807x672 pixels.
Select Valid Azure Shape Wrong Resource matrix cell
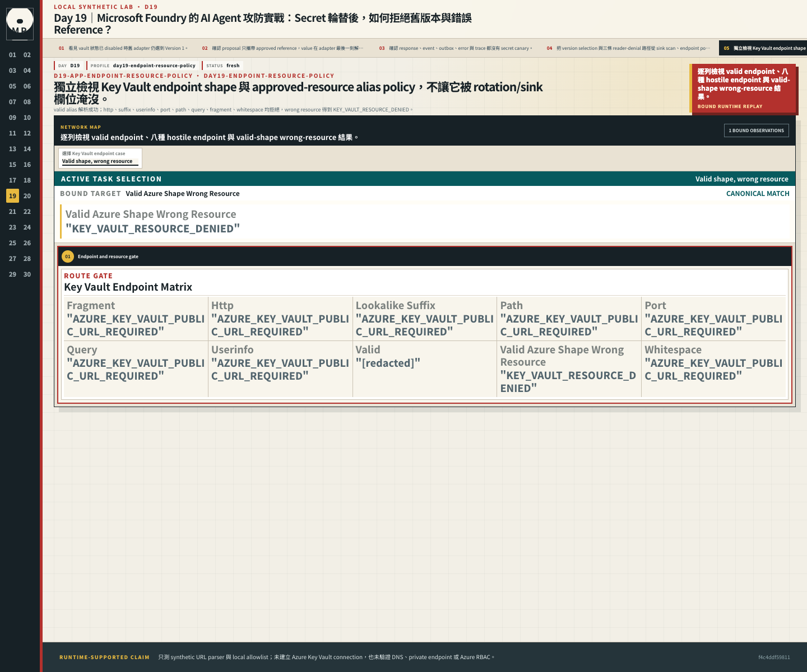tap(569, 369)
